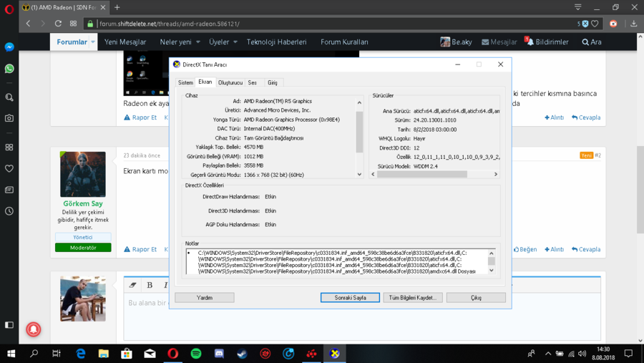Open the Giriş tab
This screenshot has height=363, width=644.
point(273,82)
